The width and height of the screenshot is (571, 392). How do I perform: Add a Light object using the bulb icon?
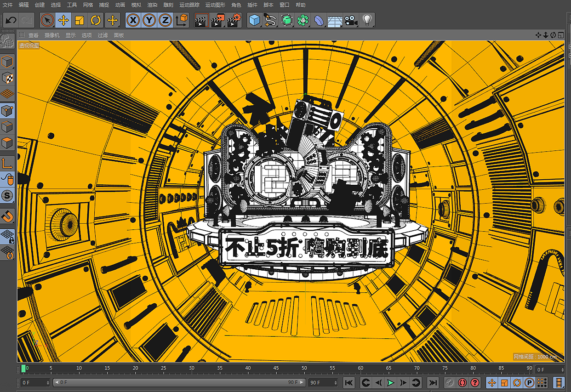coord(366,20)
